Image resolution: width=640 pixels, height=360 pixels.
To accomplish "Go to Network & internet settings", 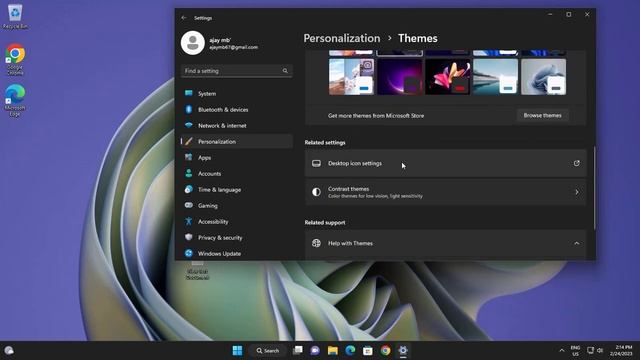I will pyautogui.click(x=236, y=125).
